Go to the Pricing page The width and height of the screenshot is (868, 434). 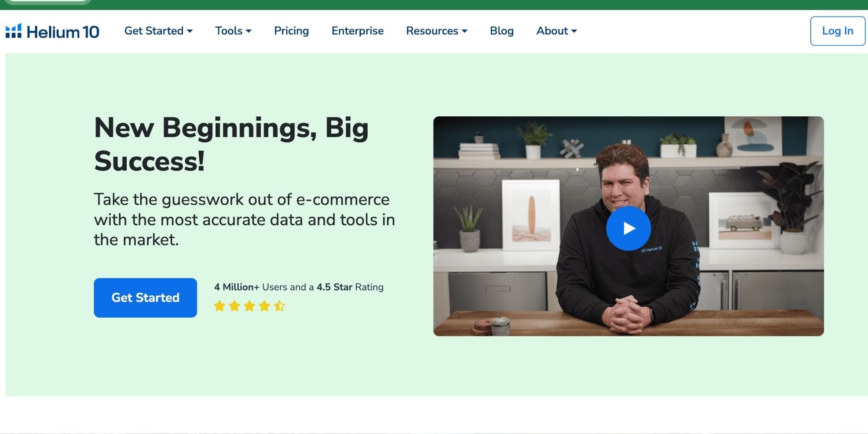coord(291,31)
